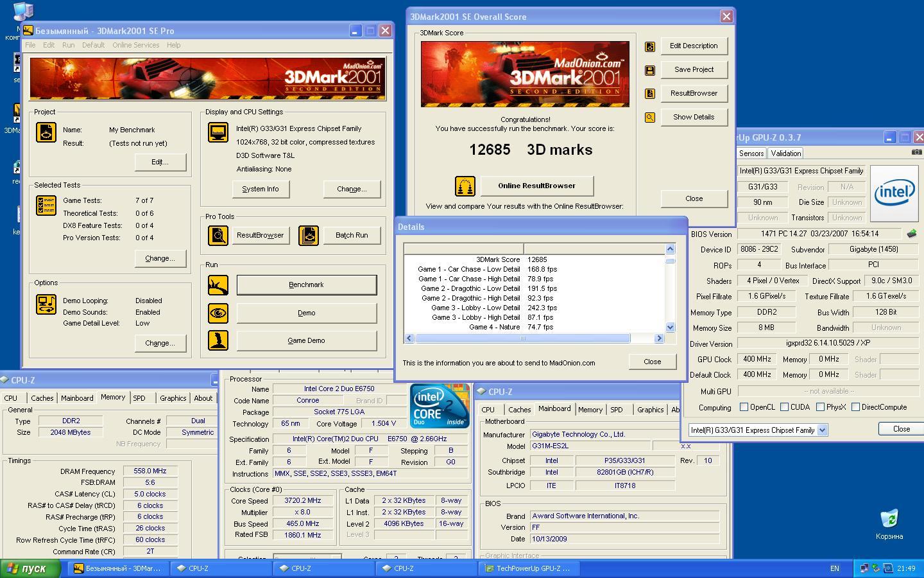The height and width of the screenshot is (578, 924).
Task: Click the Show Details magnifier icon
Action: 650,118
